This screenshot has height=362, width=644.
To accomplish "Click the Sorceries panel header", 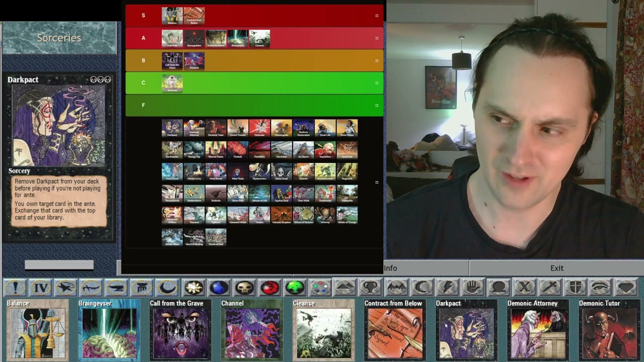I will coord(59,38).
